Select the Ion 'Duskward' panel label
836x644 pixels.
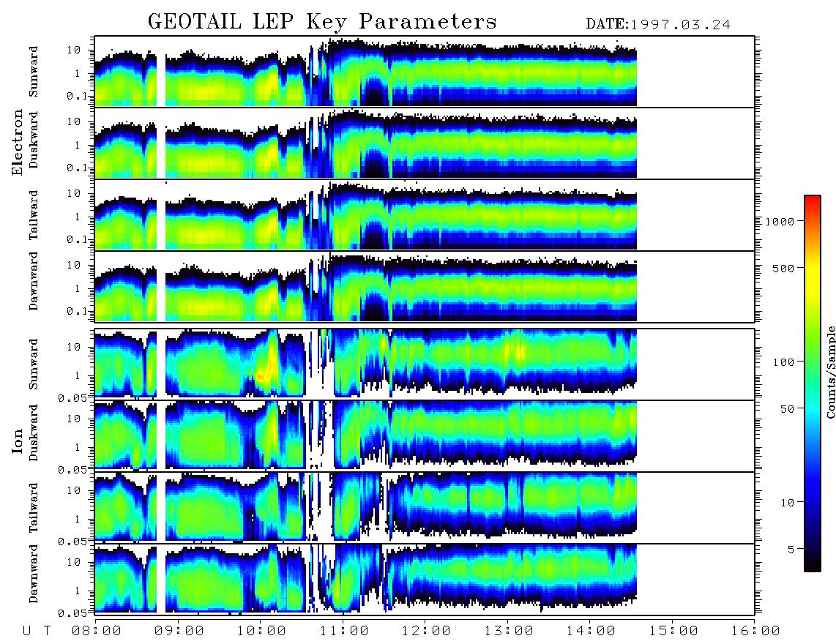(34, 433)
